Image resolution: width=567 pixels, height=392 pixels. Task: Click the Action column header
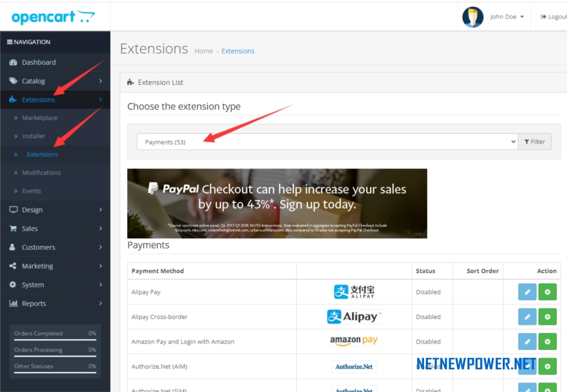click(x=547, y=271)
